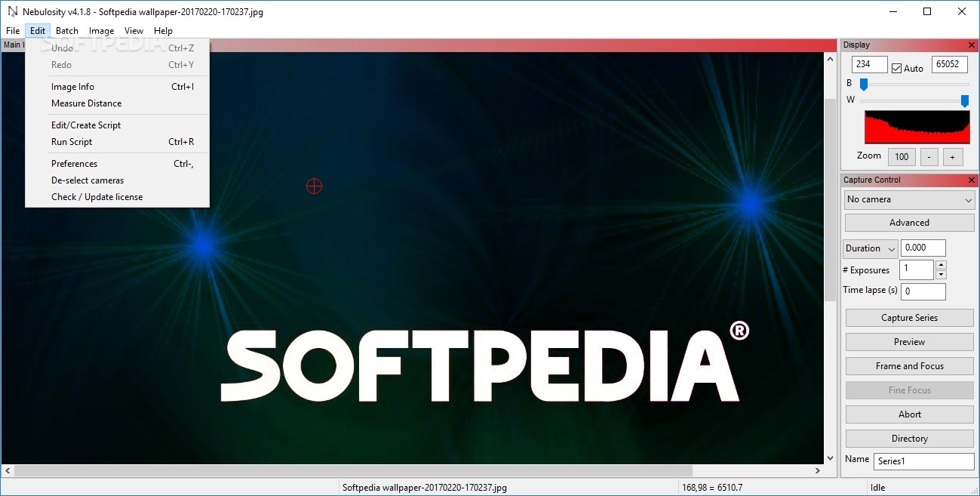
Task: Select Image Info from Edit menu
Action: point(117,87)
